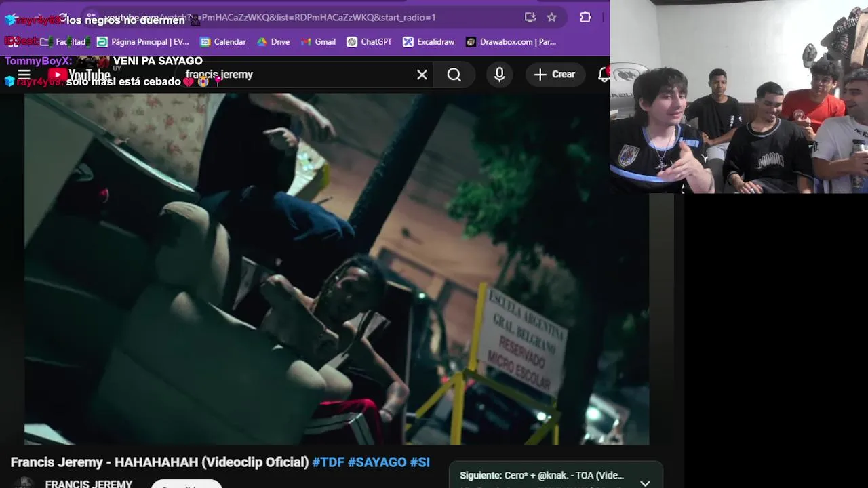Click the #TDF hashtag link

[328, 462]
